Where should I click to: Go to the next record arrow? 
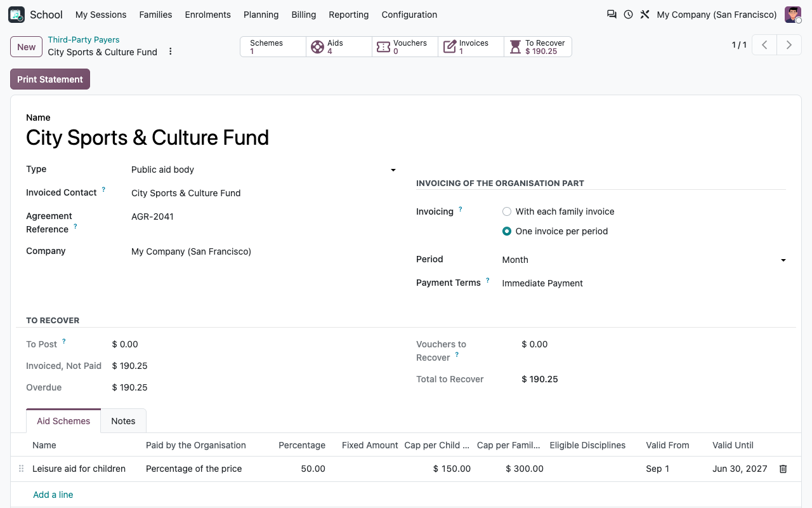(x=789, y=45)
